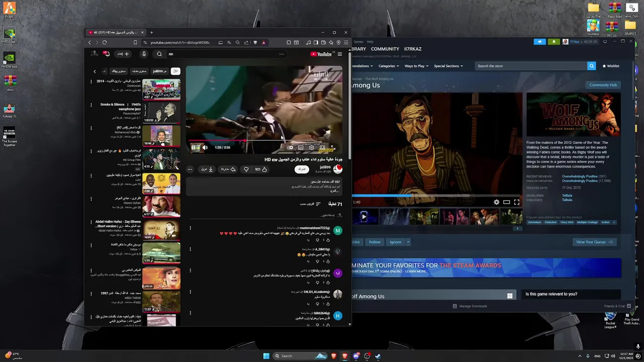Open Steam announcements megaphone button

(x=540, y=42)
